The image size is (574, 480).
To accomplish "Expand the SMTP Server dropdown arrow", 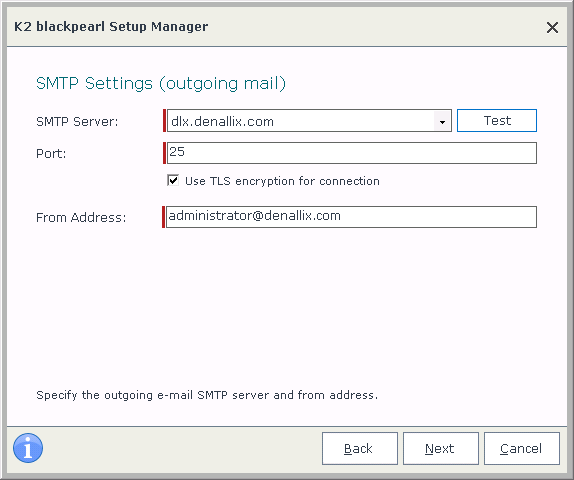I will (x=442, y=121).
